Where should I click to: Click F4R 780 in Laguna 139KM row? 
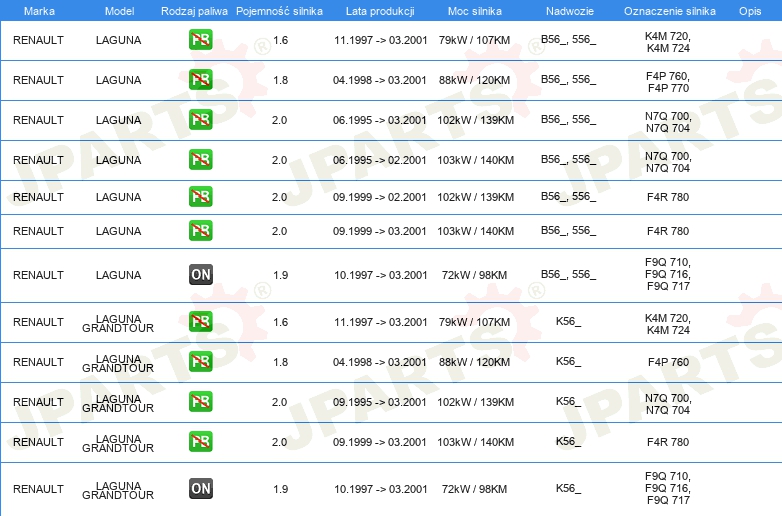click(668, 197)
